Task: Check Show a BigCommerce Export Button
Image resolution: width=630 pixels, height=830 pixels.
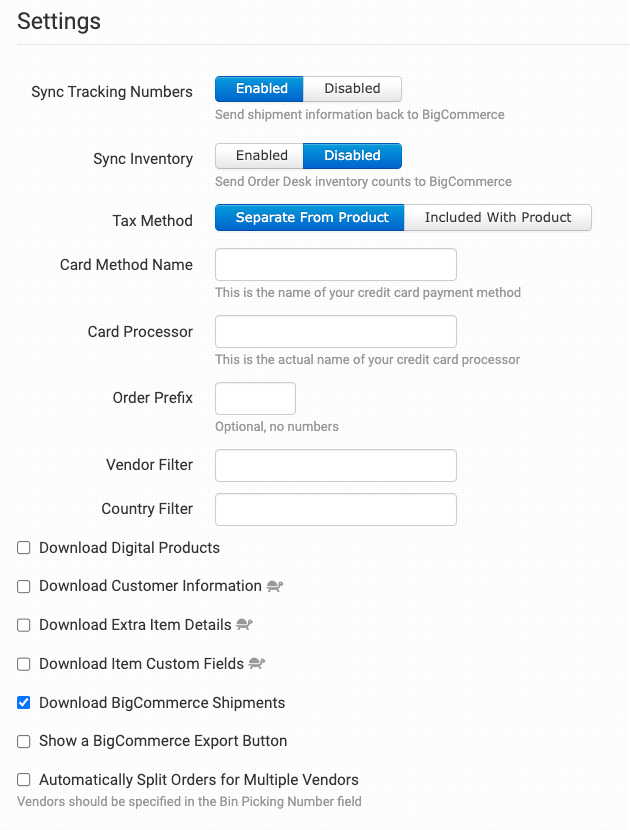Action: click(x=24, y=742)
